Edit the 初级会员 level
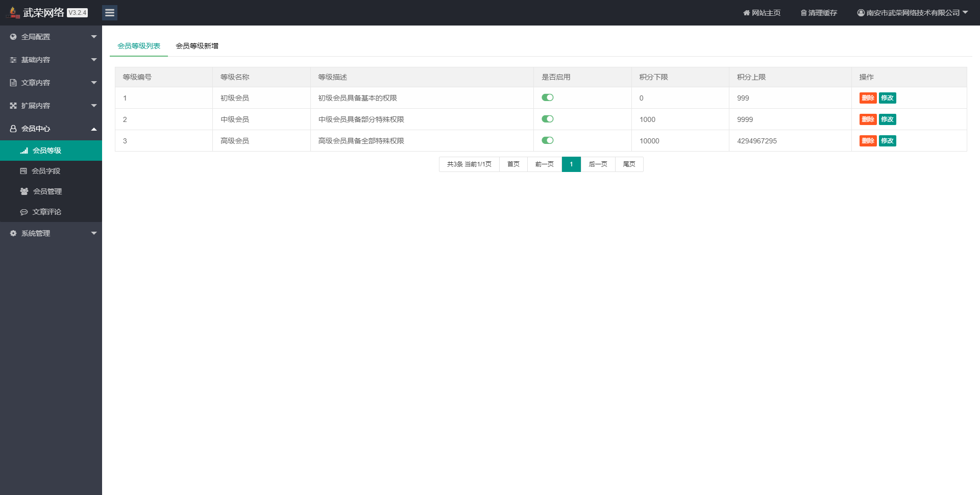This screenshot has height=495, width=980. (x=887, y=98)
